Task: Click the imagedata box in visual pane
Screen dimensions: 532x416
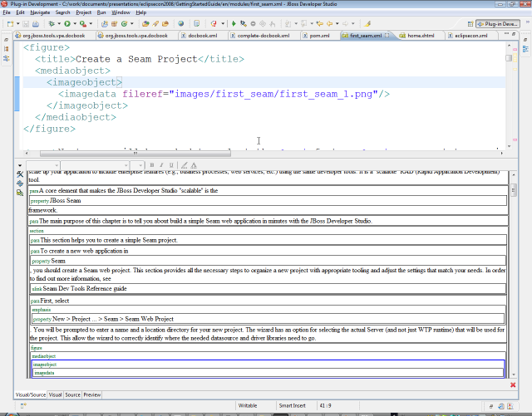Action: 268,373
